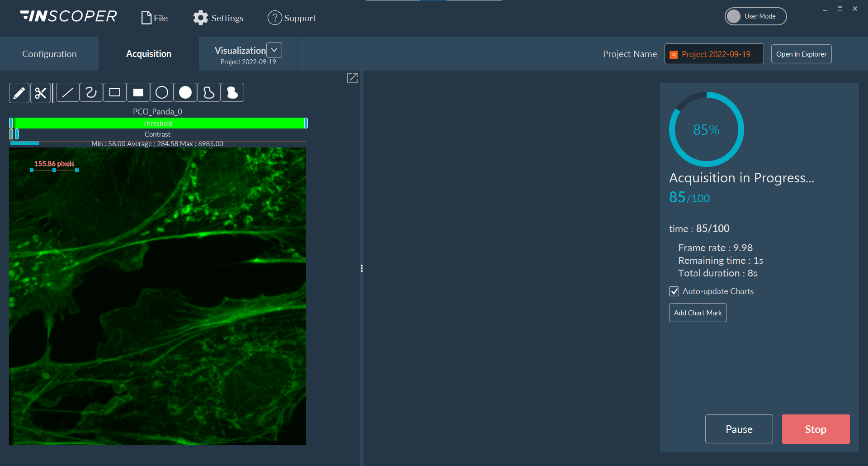
Task: Stop the current acquisition
Action: (x=815, y=429)
